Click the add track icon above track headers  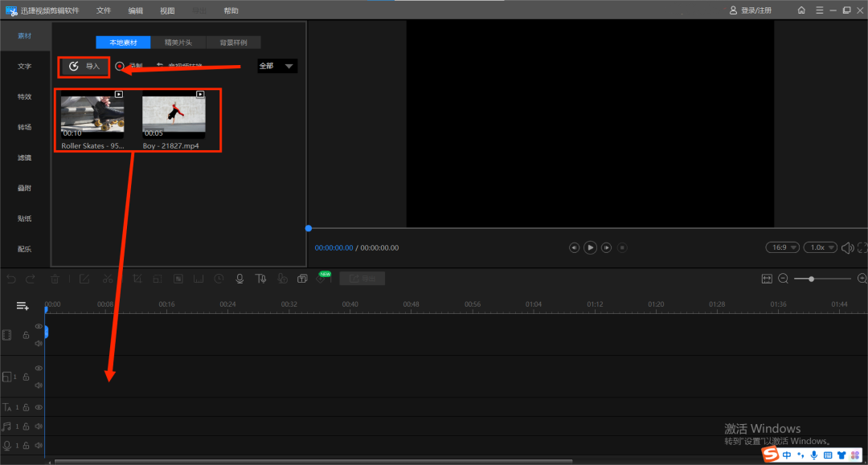point(23,306)
